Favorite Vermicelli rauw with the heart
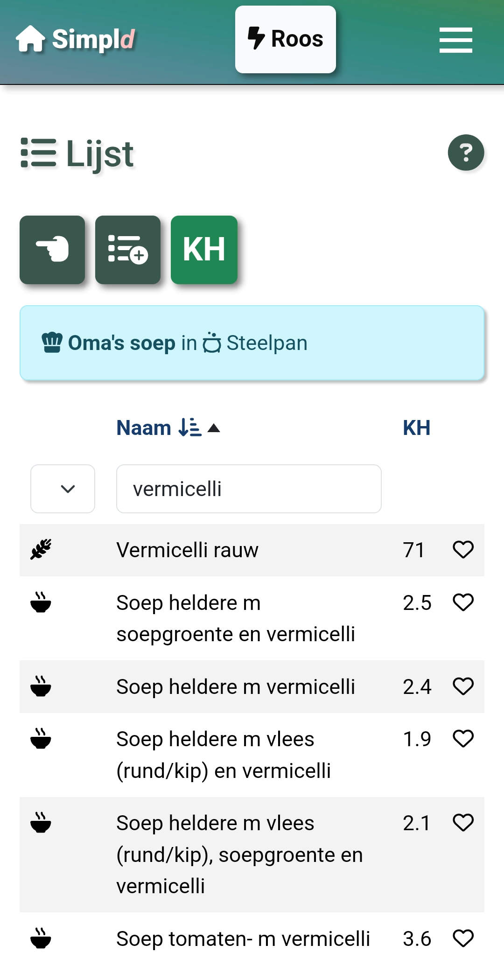Viewport: 504px width, 980px height. pyautogui.click(x=463, y=549)
